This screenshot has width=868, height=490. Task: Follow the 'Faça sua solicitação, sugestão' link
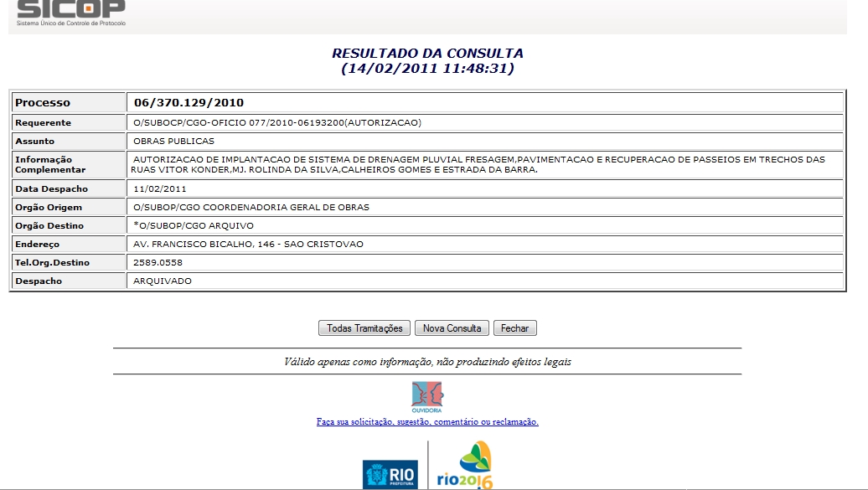(x=427, y=422)
